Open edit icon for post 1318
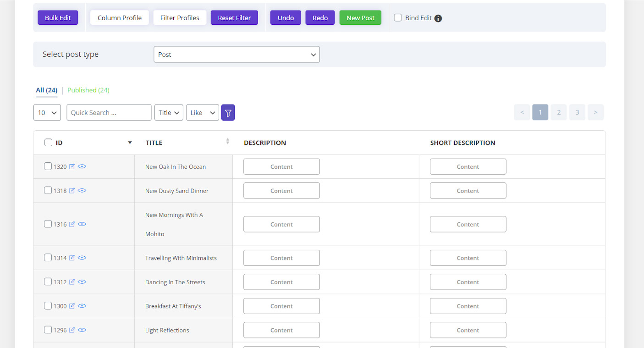644x348 pixels. [72, 190]
